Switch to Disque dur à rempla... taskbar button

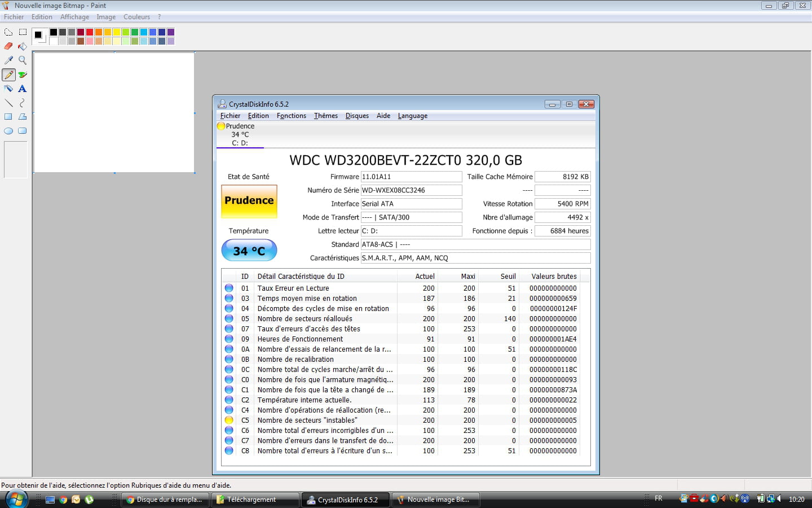165,500
